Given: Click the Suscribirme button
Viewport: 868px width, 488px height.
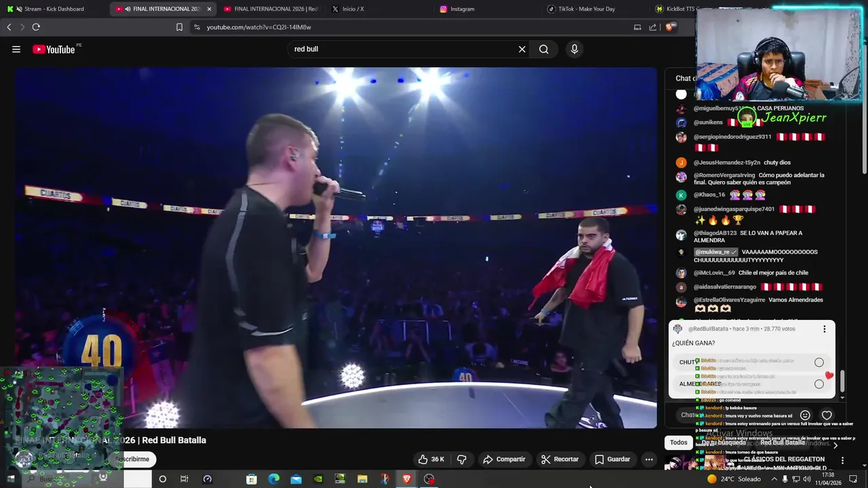Looking at the screenshot, I should (132, 459).
